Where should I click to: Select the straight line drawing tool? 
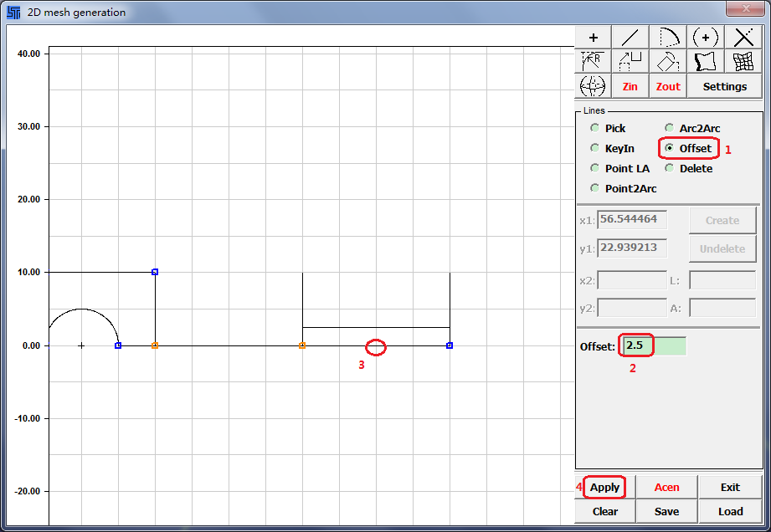coord(630,38)
